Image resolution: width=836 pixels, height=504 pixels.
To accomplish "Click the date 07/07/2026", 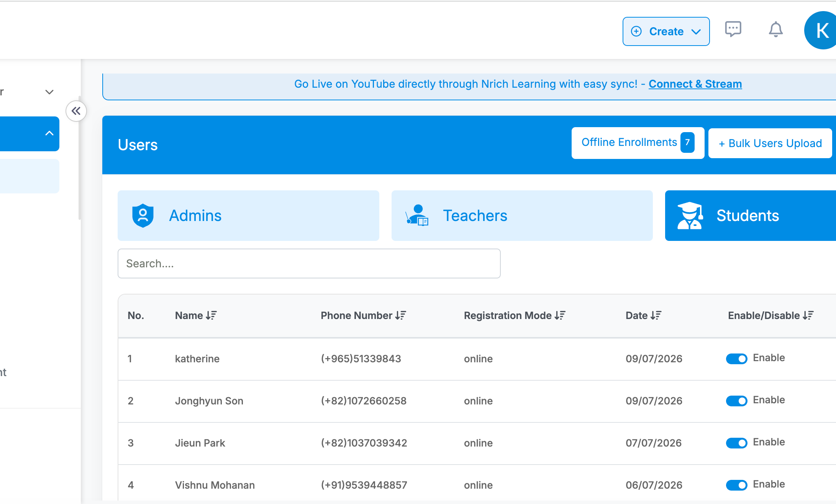I will click(654, 443).
